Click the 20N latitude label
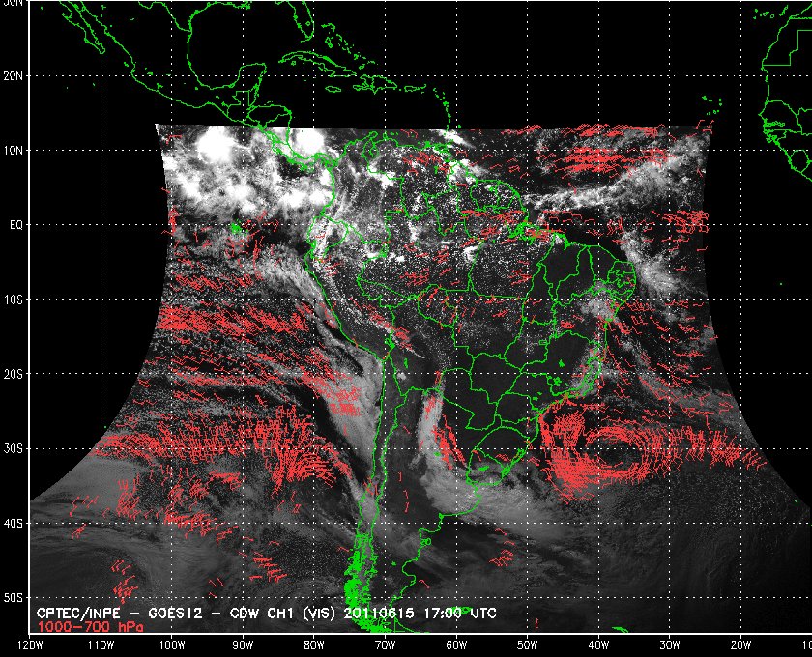The width and height of the screenshot is (812, 657). (13, 75)
